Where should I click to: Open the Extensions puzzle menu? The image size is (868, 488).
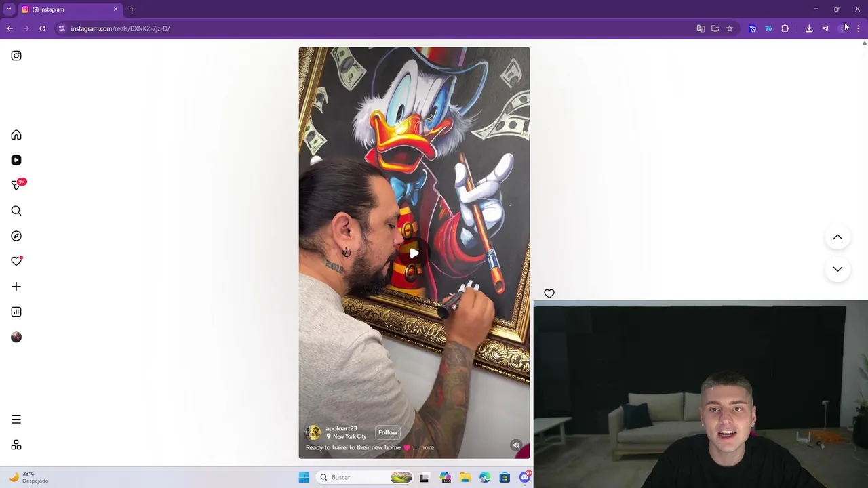point(785,28)
